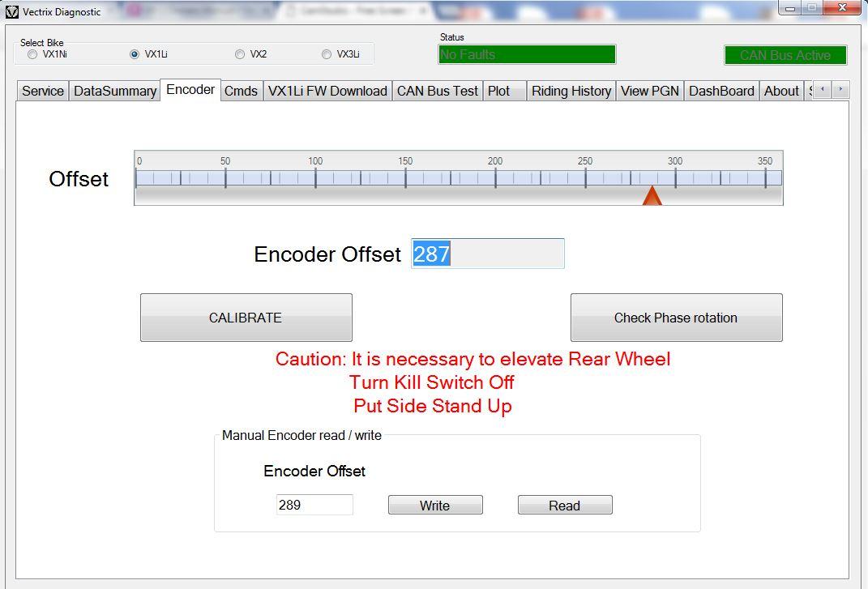The image size is (868, 589).
Task: Click the main Encoder Offset field showing 287
Action: coord(488,254)
